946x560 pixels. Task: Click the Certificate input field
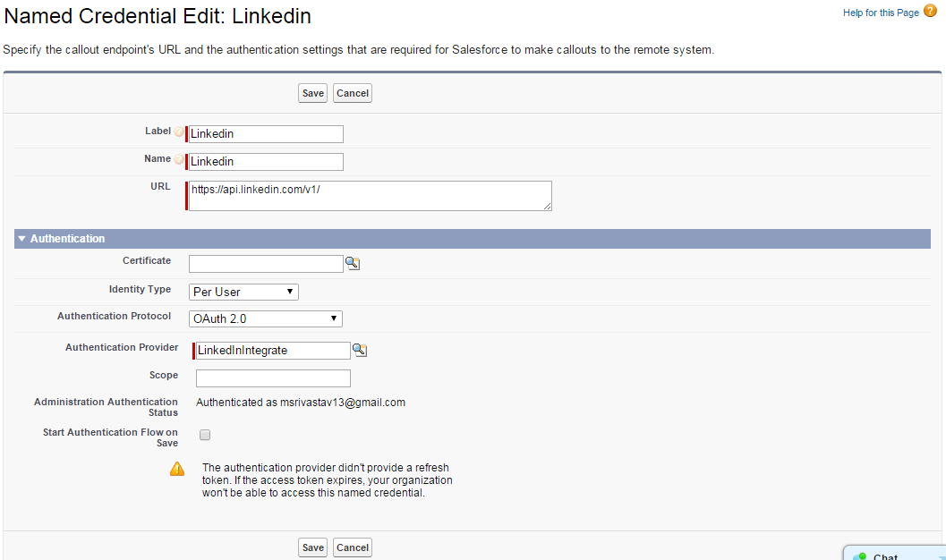(266, 263)
